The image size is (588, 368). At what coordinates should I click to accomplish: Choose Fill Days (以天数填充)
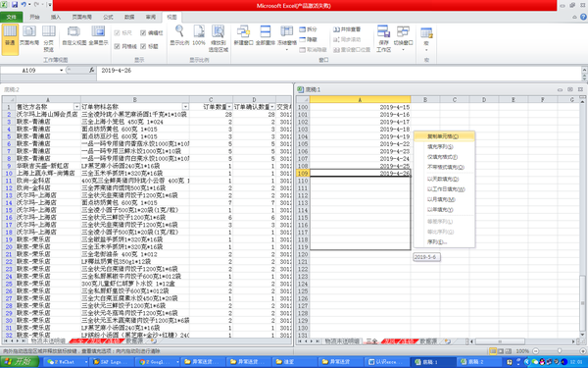coord(444,180)
